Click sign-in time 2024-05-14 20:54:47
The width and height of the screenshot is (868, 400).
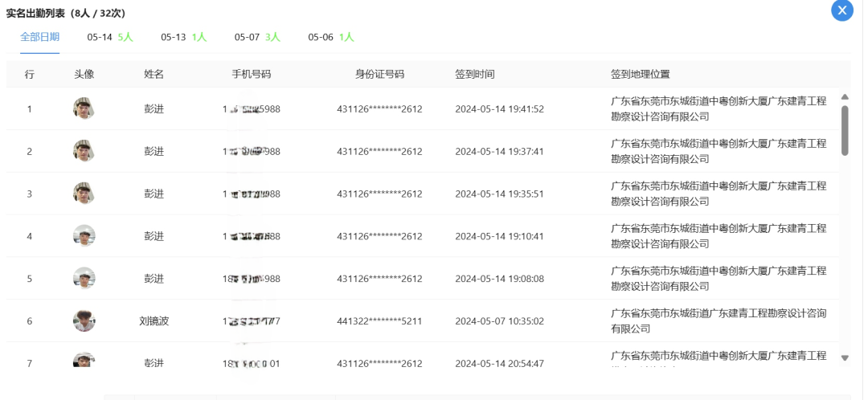coord(499,364)
